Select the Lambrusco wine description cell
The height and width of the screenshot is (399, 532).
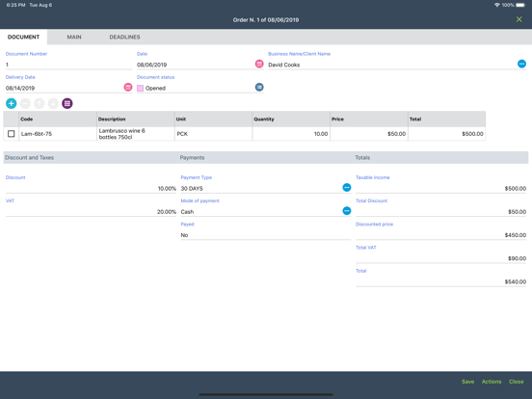pyautogui.click(x=136, y=134)
